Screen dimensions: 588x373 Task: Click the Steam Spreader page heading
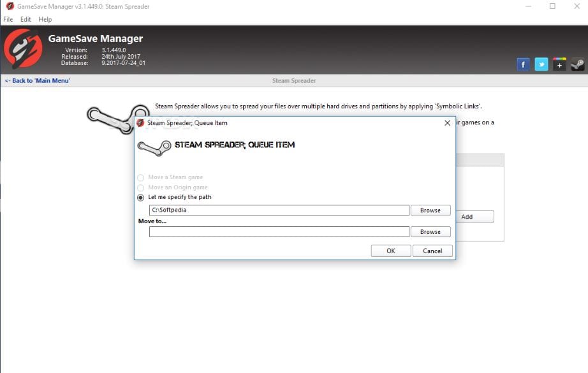[x=294, y=80]
